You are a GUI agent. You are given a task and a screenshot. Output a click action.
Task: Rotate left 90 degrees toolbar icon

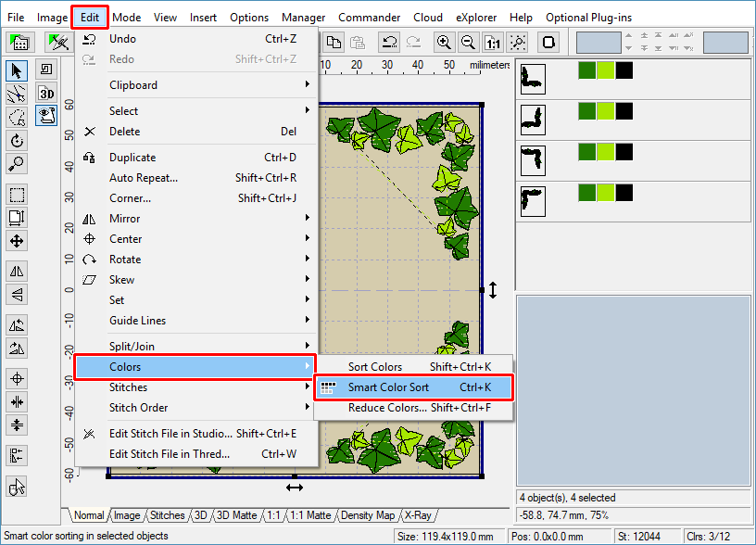tap(17, 325)
